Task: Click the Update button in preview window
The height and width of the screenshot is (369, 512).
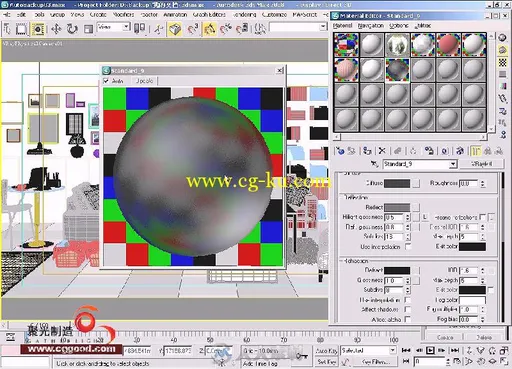Action: tap(144, 81)
